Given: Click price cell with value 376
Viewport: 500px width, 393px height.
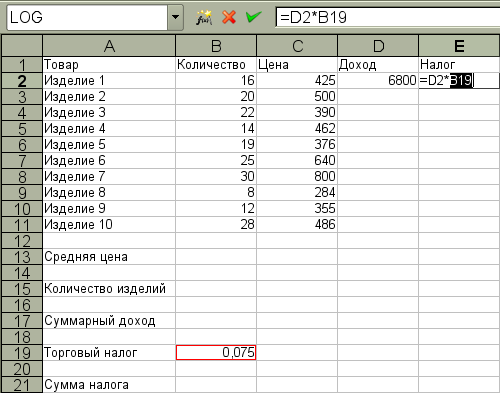Looking at the screenshot, I should point(297,145).
